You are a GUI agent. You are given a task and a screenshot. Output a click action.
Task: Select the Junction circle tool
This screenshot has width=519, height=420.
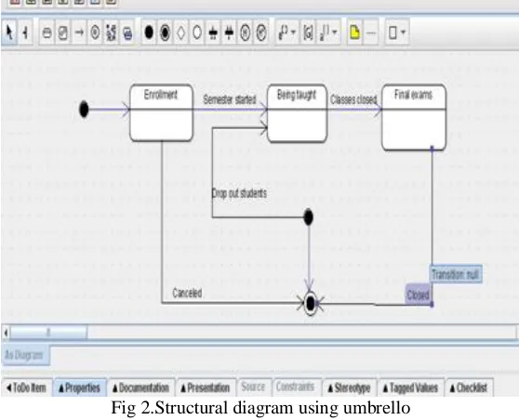(x=197, y=33)
